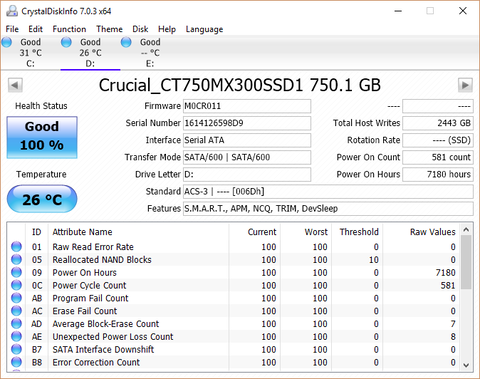Select the Average Block-Erase Count attribute name
Image resolution: width=480 pixels, height=379 pixels.
pos(106,324)
